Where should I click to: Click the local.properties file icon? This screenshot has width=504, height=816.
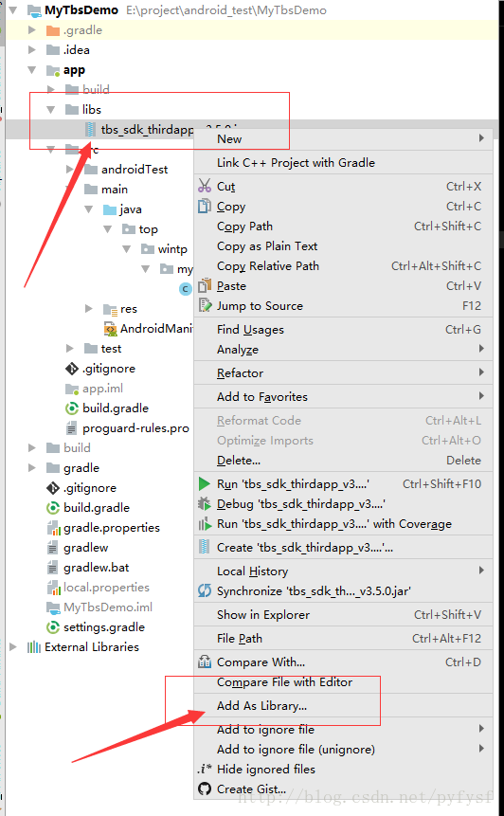pyautogui.click(x=54, y=588)
